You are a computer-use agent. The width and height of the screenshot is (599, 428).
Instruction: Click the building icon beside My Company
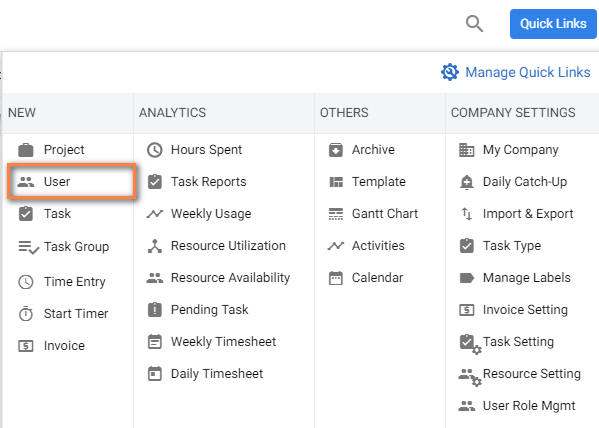tap(466, 150)
